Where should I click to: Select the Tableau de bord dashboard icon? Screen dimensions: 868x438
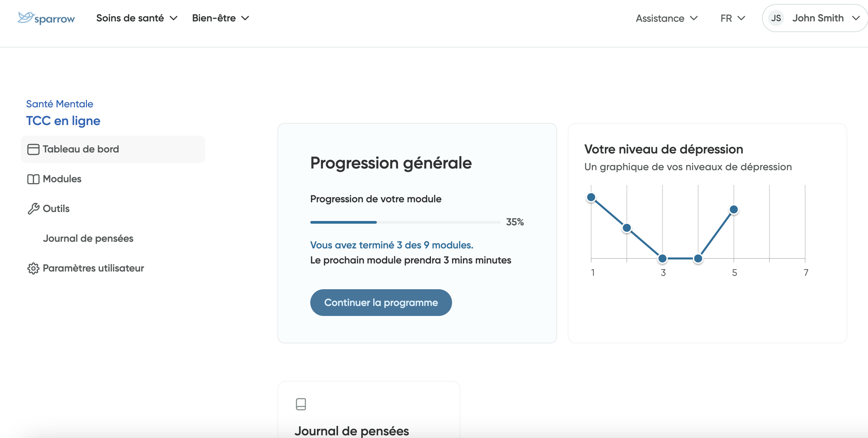point(33,149)
